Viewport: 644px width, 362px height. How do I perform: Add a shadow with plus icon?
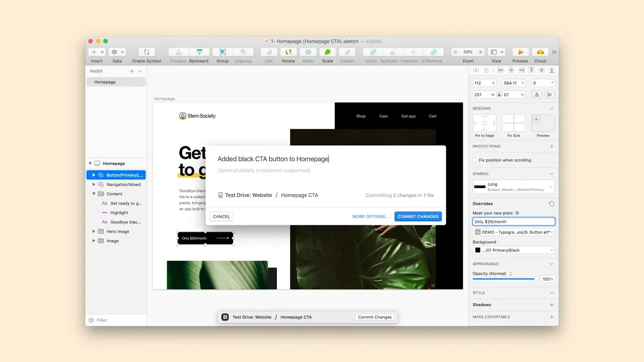point(551,305)
